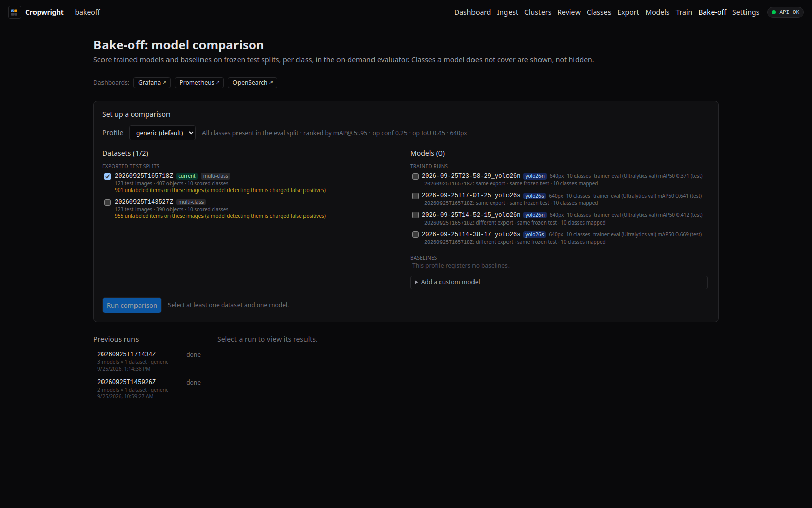This screenshot has height=508, width=812.
Task: Open the Grafana dashboard link
Action: tap(152, 83)
